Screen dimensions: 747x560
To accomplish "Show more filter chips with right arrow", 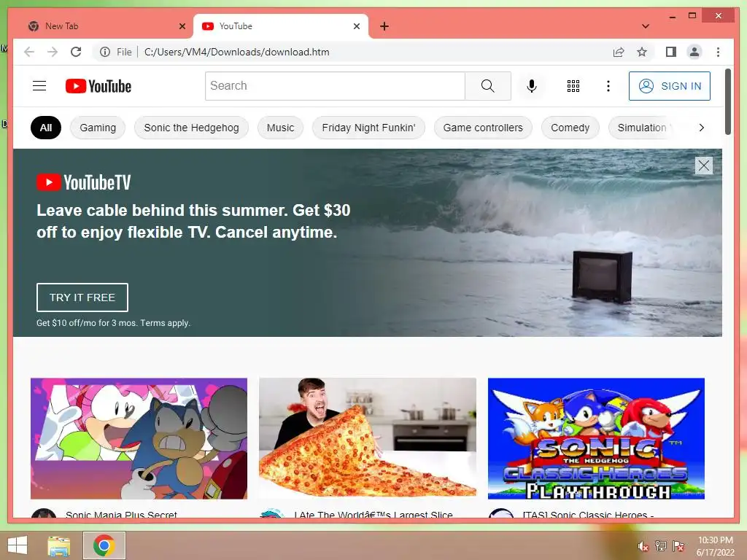I will click(701, 128).
